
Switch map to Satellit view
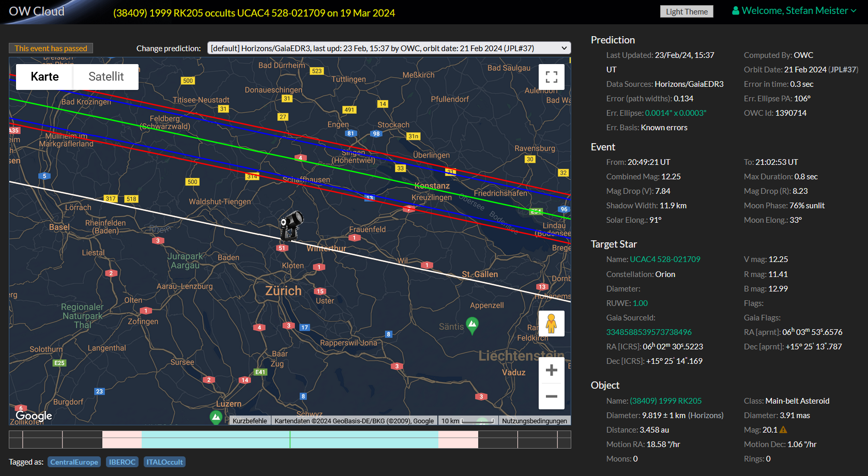coord(106,76)
